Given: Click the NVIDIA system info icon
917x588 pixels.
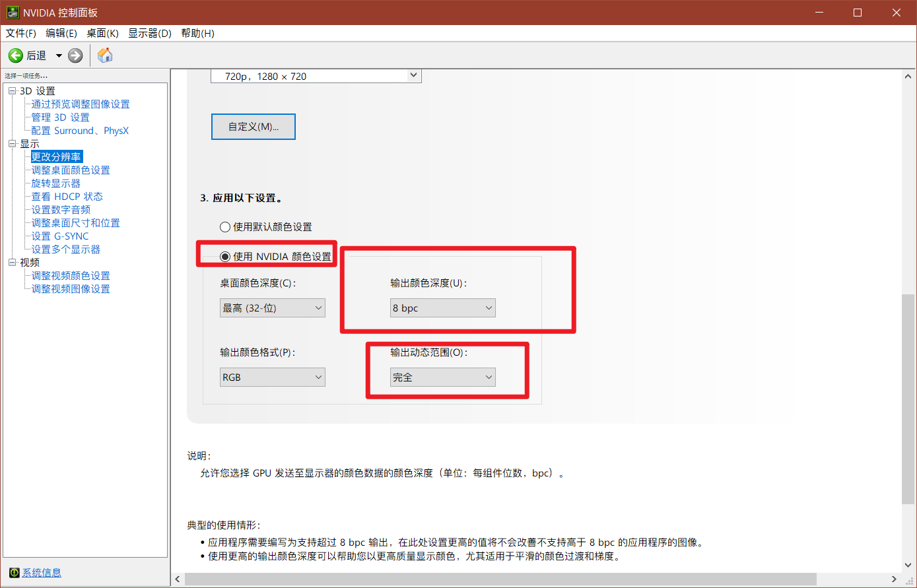Looking at the screenshot, I should tap(15, 572).
